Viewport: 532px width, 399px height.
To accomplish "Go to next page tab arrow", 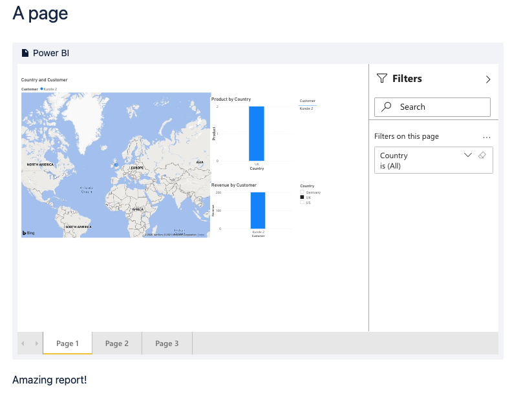I will tap(37, 343).
